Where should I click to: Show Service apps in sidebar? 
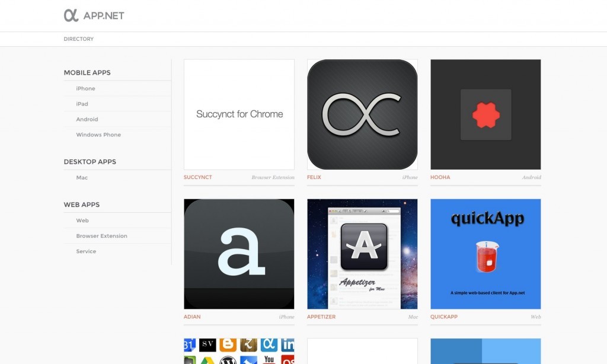(86, 251)
